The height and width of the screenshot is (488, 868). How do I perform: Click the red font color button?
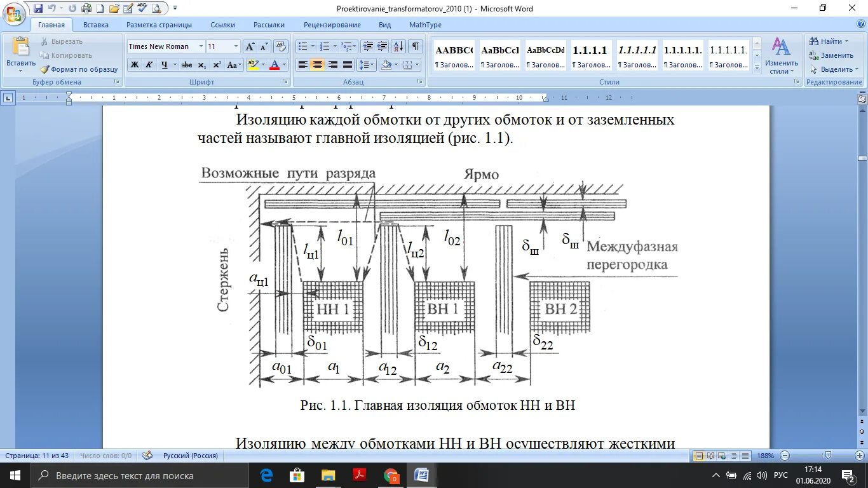[x=275, y=65]
